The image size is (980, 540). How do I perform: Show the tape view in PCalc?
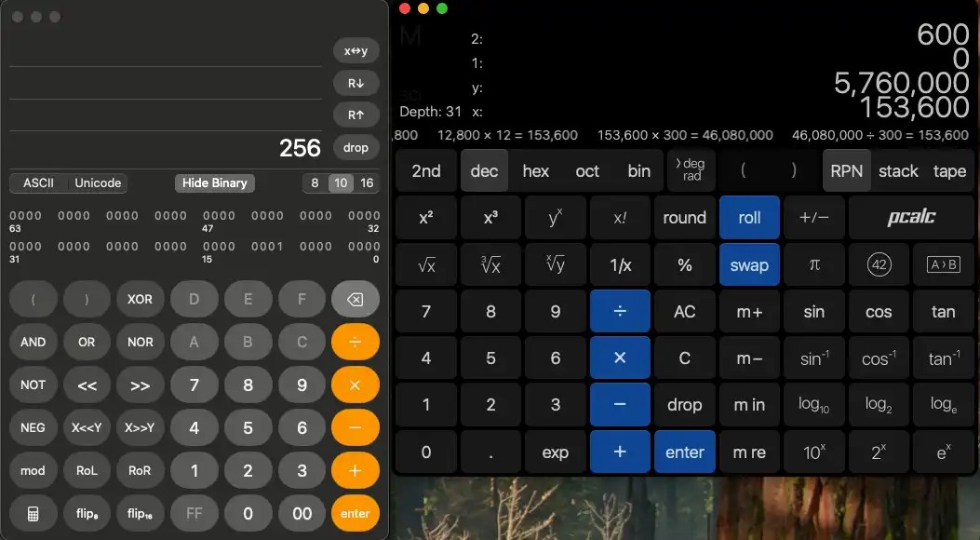(x=949, y=171)
